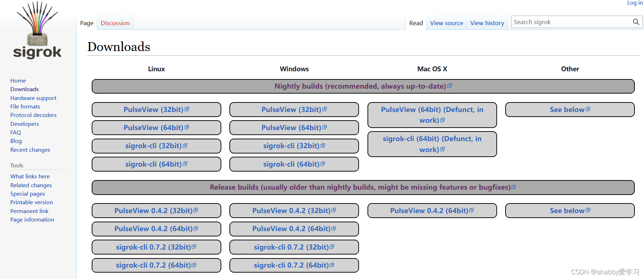644x279 pixels.
Task: Open What links here tool
Action: (30, 177)
